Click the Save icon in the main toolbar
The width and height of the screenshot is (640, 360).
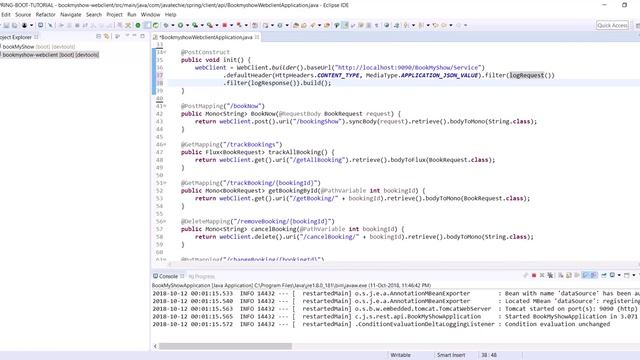pos(7,25)
